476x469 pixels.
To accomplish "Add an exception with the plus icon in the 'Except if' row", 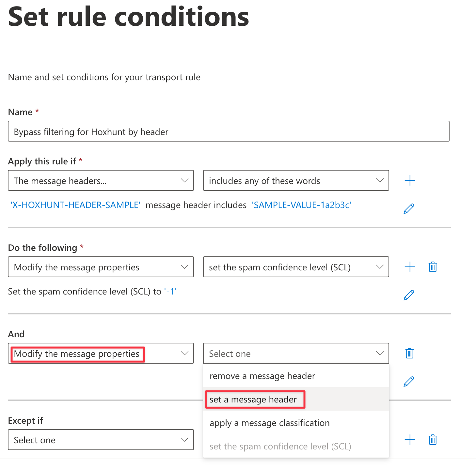I will [410, 440].
